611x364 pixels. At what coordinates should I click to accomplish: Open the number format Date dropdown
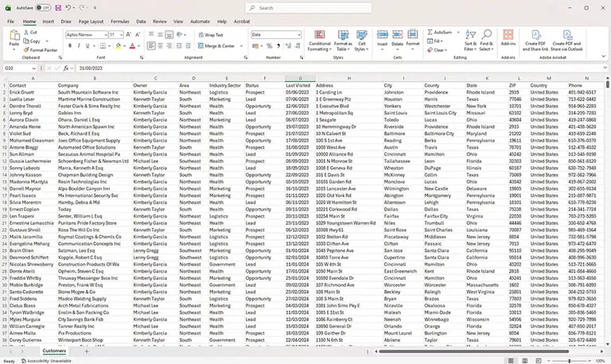coord(299,35)
